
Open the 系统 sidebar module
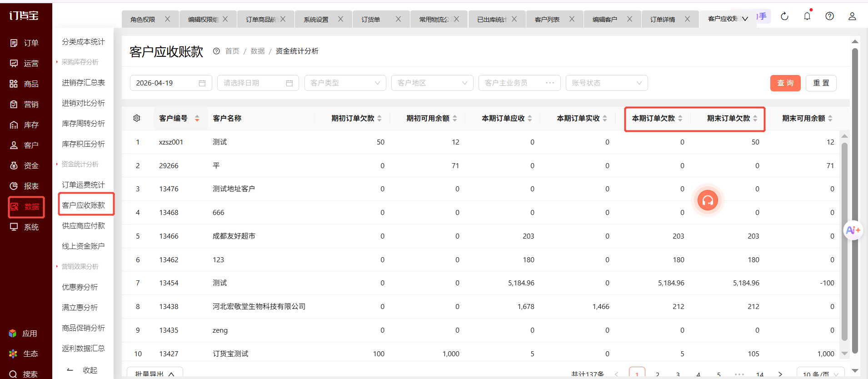25,227
